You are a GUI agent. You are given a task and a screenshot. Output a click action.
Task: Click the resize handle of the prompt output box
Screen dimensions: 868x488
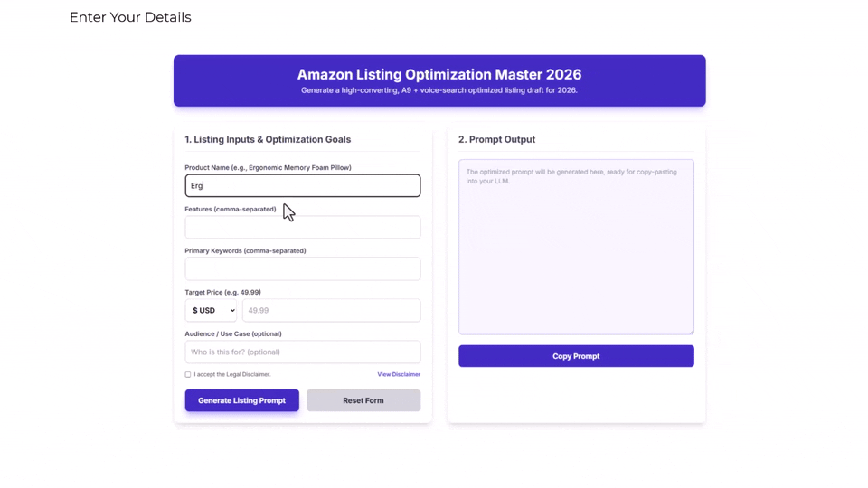tap(691, 332)
